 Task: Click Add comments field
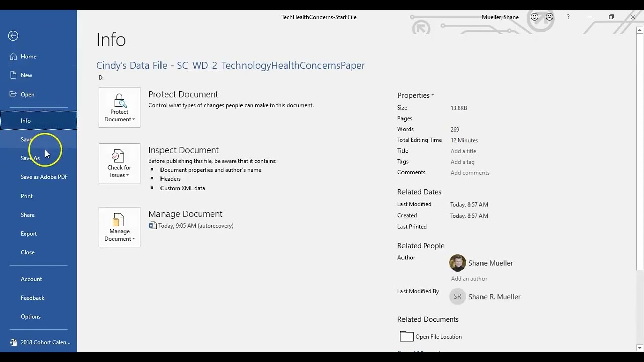(x=470, y=173)
